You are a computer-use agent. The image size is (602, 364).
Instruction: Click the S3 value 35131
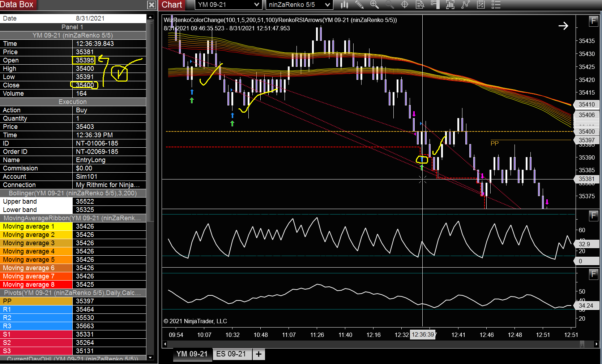click(x=85, y=351)
